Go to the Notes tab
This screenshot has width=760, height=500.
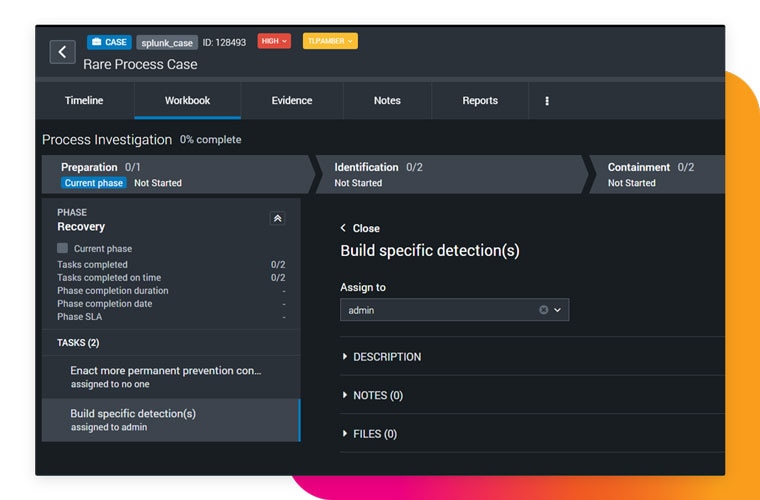tap(387, 101)
